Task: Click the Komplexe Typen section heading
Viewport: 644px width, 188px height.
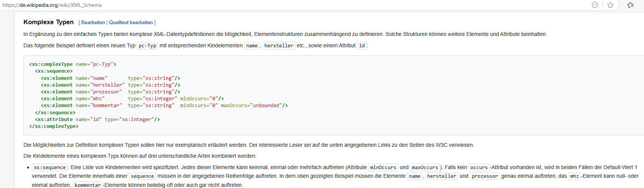Action: 48,22
